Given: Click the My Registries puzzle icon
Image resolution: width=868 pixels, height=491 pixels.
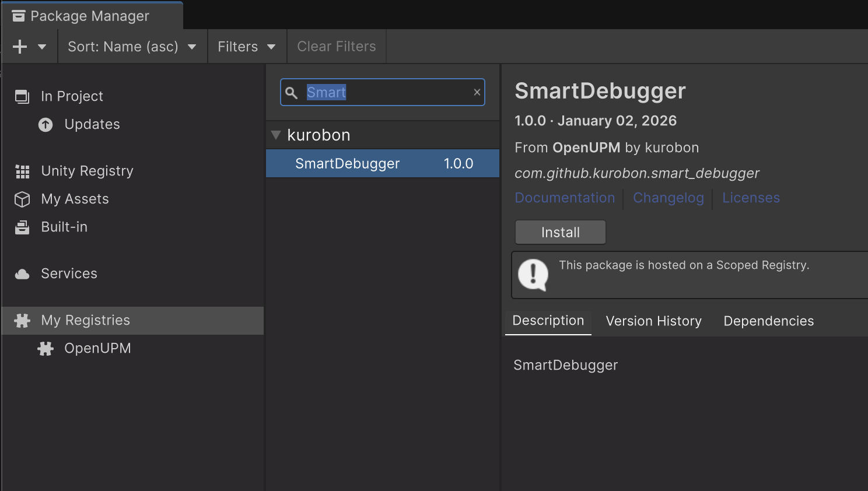Looking at the screenshot, I should 22,321.
